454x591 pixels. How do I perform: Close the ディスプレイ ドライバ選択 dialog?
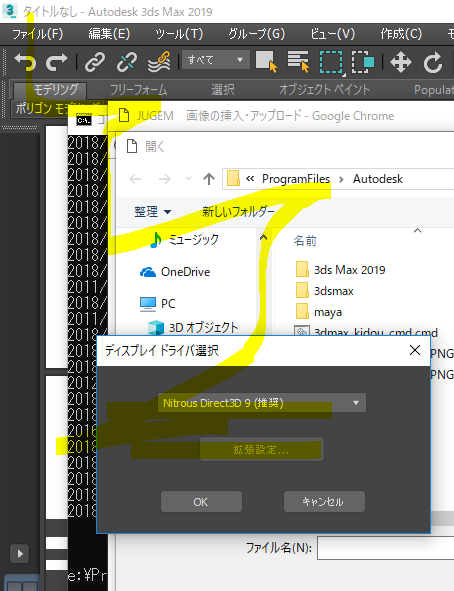point(415,350)
